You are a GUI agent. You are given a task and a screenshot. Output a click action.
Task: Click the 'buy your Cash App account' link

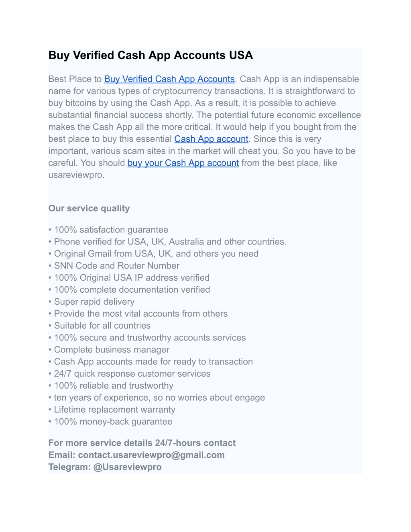point(183,163)
